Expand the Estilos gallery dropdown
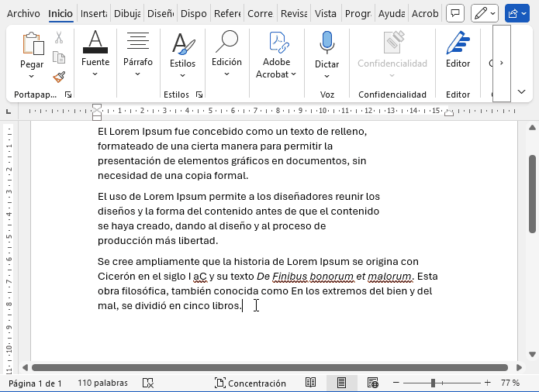The width and height of the screenshot is (539, 392). click(x=183, y=74)
